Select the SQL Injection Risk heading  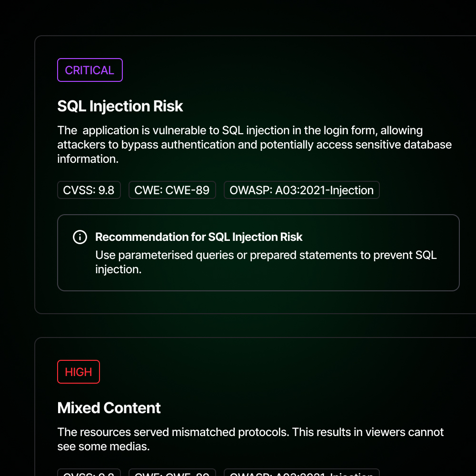[x=120, y=106]
